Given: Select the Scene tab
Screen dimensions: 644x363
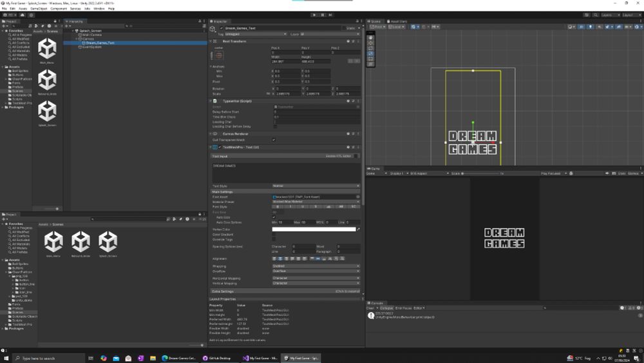Looking at the screenshot, I should pos(375,21).
